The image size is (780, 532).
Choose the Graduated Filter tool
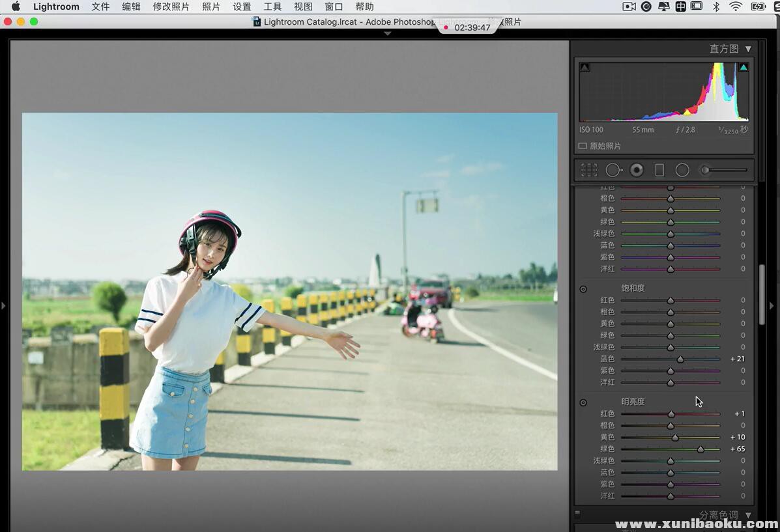pyautogui.click(x=659, y=170)
